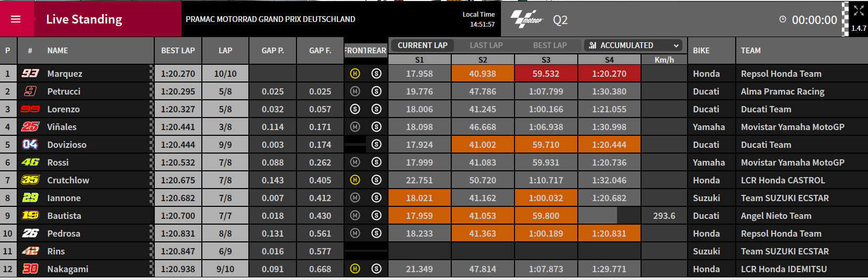
Task: Click the MotoGP logo icon
Action: coord(527,19)
